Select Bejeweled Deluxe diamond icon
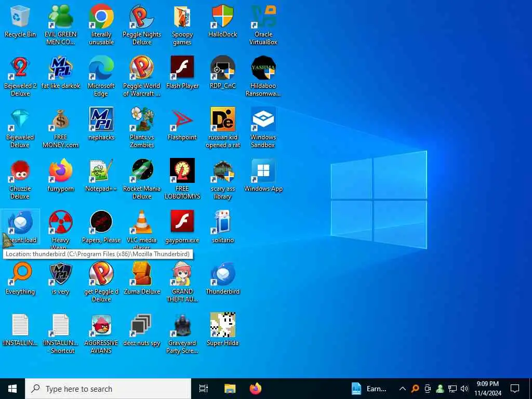 tap(20, 128)
